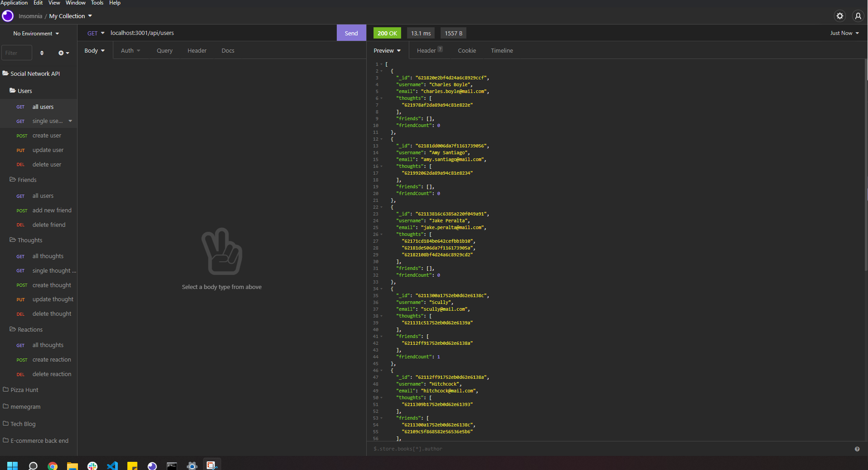868x470 pixels.
Task: Launch Visual Studio Code from the taskbar
Action: pos(112,465)
